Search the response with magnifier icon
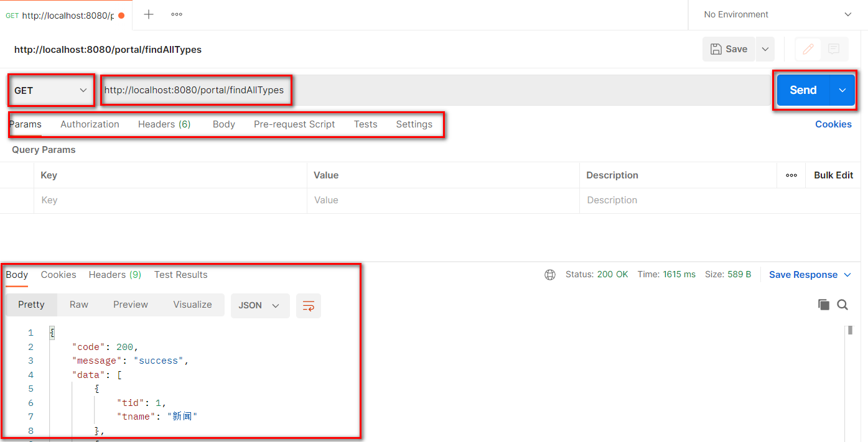Viewport: 868px width, 442px height. tap(842, 305)
